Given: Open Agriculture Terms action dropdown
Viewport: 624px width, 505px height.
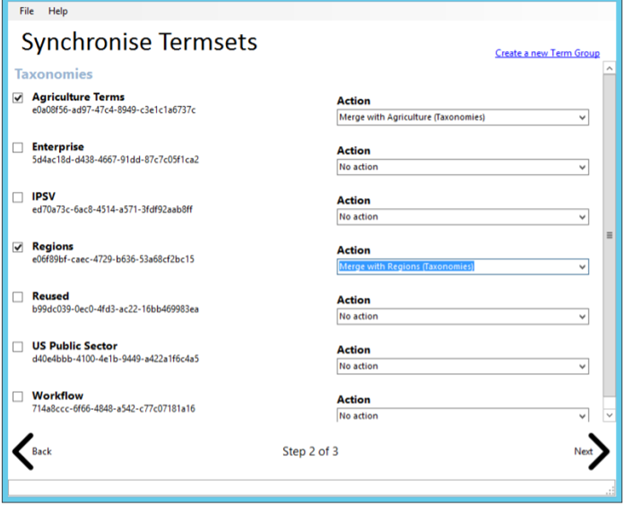Looking at the screenshot, I should point(462,117).
